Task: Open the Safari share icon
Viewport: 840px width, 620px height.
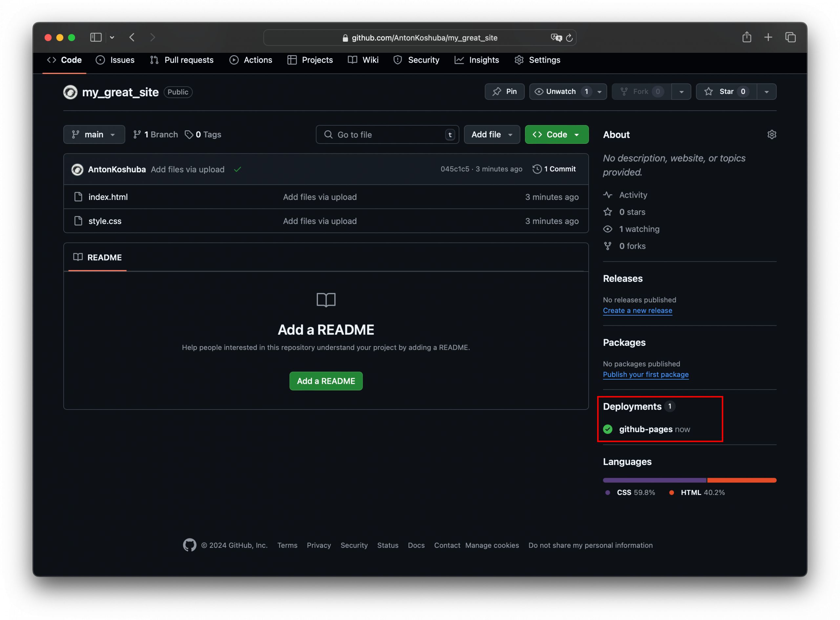Action: click(746, 37)
